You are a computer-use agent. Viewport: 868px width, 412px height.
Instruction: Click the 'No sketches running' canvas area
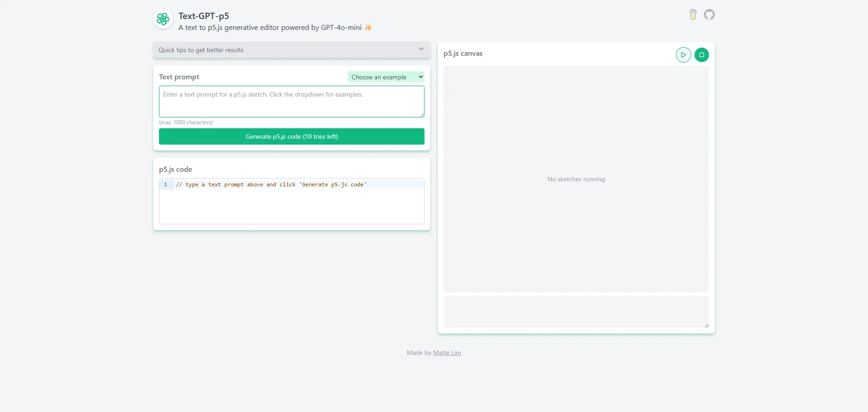(576, 179)
